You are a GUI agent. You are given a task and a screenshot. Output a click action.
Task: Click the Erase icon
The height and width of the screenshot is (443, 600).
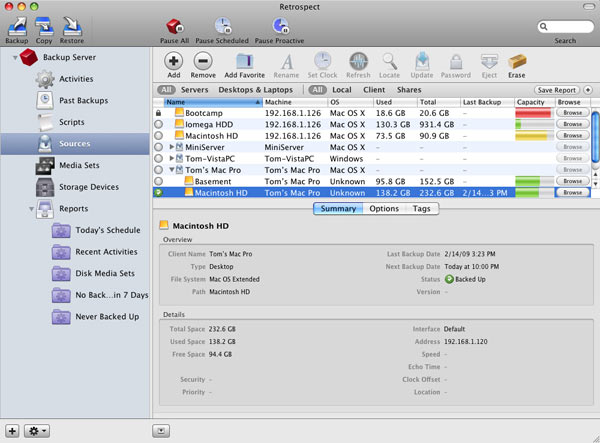pyautogui.click(x=517, y=62)
